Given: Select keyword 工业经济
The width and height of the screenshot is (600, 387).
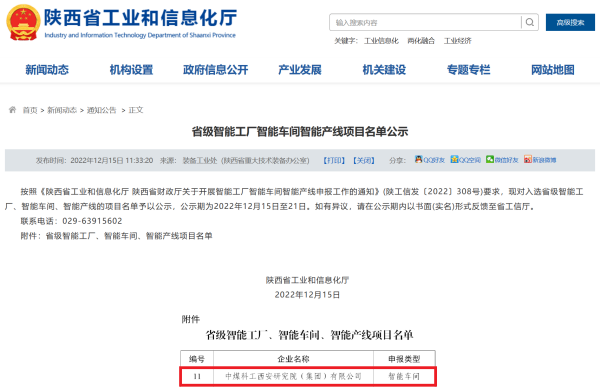Looking at the screenshot, I should click(458, 41).
